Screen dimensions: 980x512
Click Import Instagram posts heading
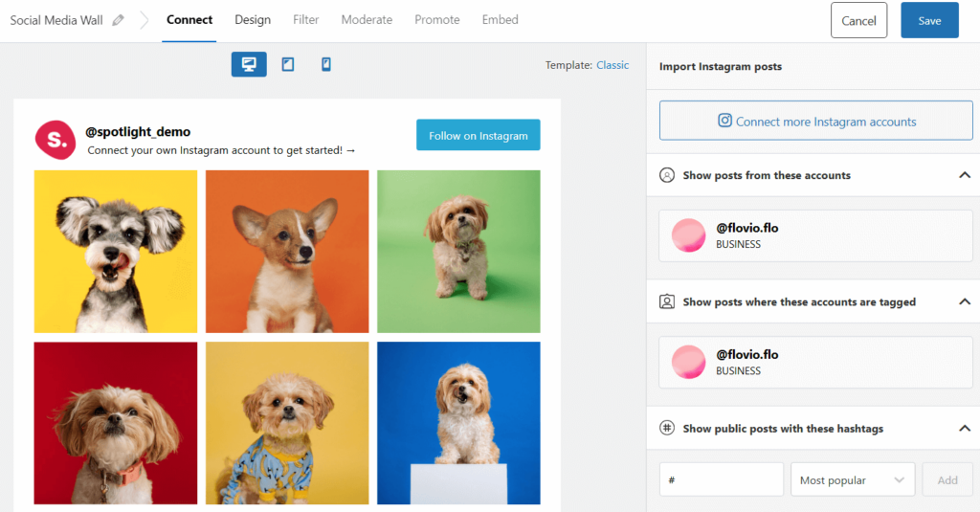721,66
